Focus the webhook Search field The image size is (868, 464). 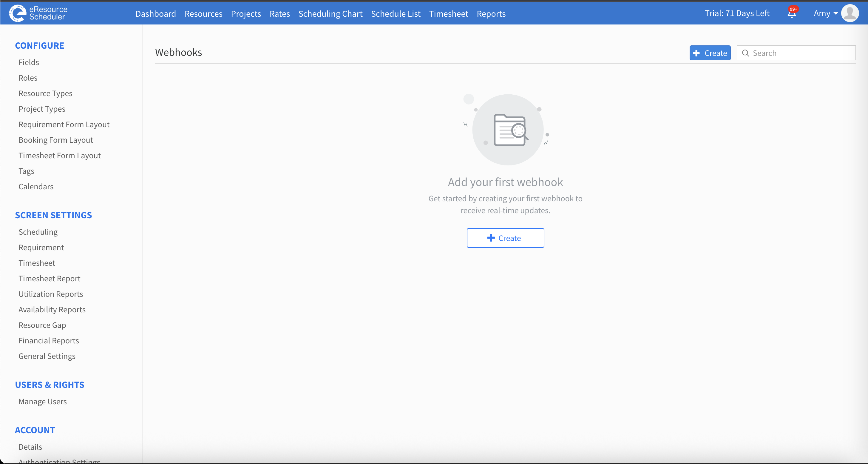click(x=796, y=53)
